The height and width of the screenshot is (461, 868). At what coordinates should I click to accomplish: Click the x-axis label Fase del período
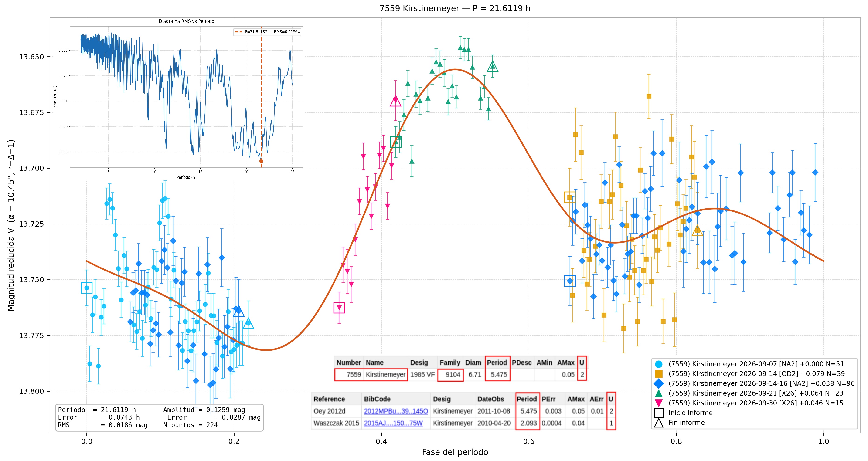(x=455, y=452)
